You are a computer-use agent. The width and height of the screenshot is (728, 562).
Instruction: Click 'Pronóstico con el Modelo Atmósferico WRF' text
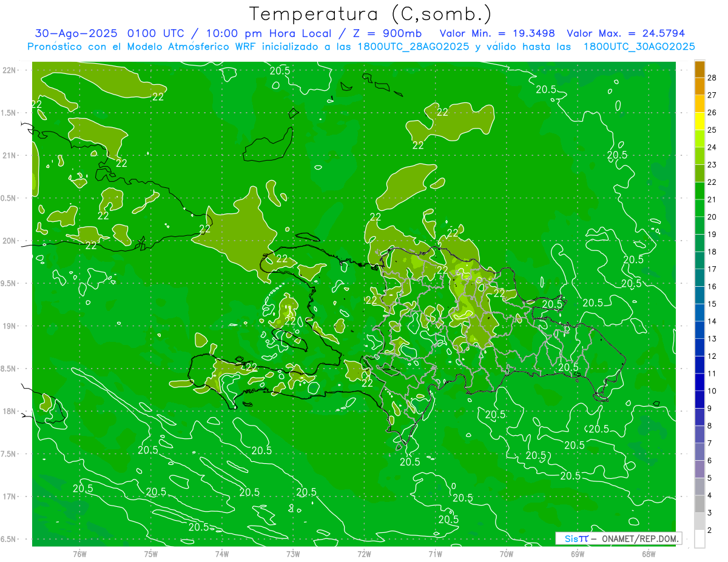[x=143, y=47]
